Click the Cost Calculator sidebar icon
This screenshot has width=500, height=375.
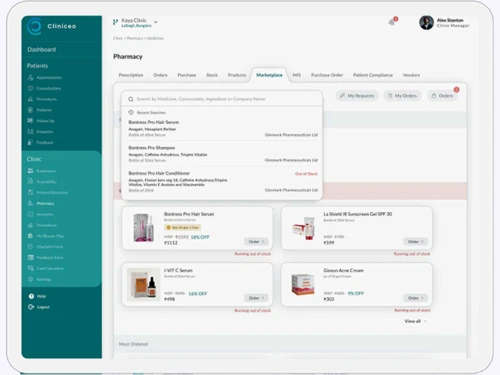click(x=30, y=268)
